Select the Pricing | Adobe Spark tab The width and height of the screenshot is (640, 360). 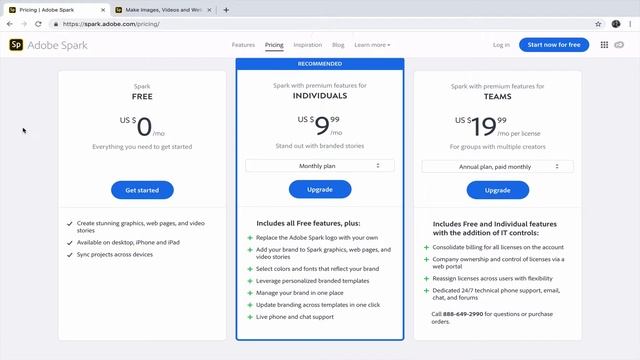[57, 10]
